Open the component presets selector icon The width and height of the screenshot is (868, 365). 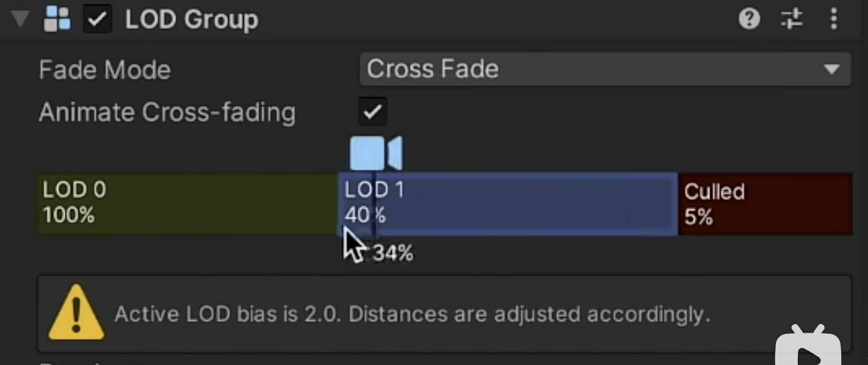[x=792, y=20]
